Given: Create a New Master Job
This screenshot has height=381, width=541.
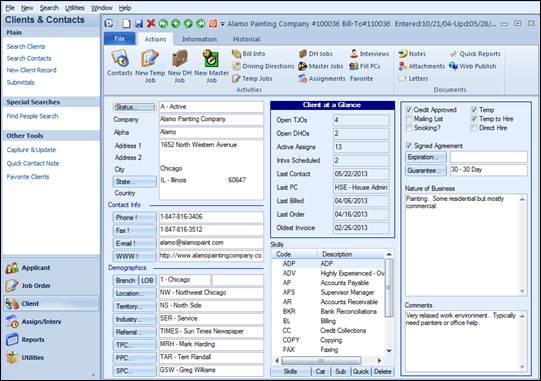Looking at the screenshot, I should pyautogui.click(x=211, y=66).
